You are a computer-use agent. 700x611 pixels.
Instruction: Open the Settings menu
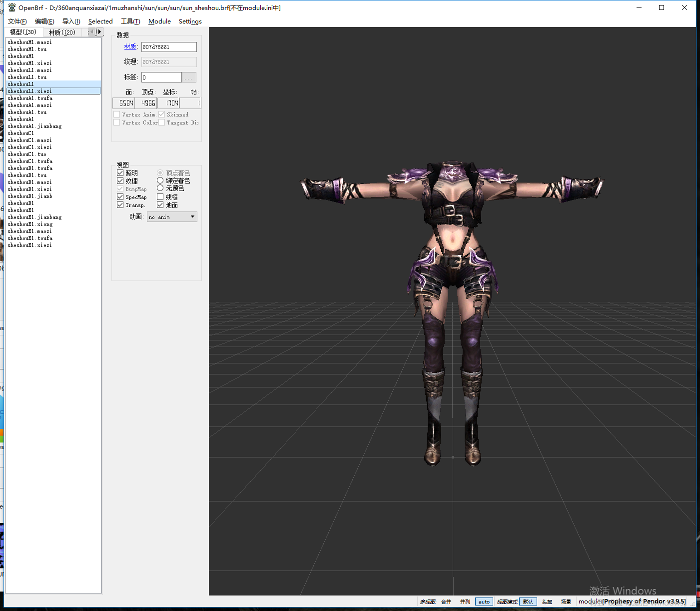pos(190,21)
